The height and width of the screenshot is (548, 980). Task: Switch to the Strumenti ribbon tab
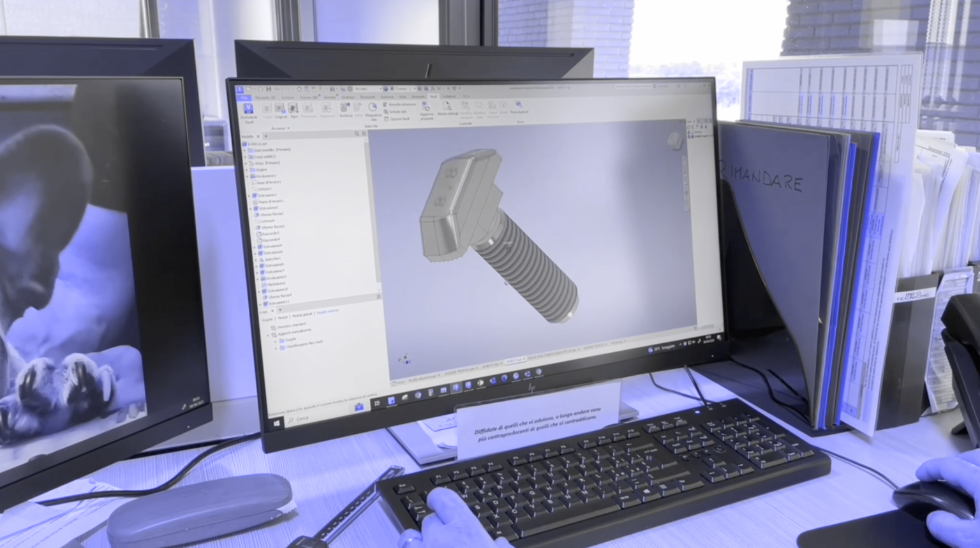pos(366,97)
